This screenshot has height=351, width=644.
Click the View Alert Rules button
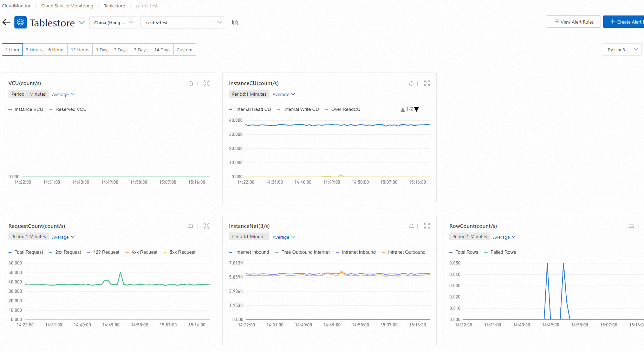pos(573,22)
